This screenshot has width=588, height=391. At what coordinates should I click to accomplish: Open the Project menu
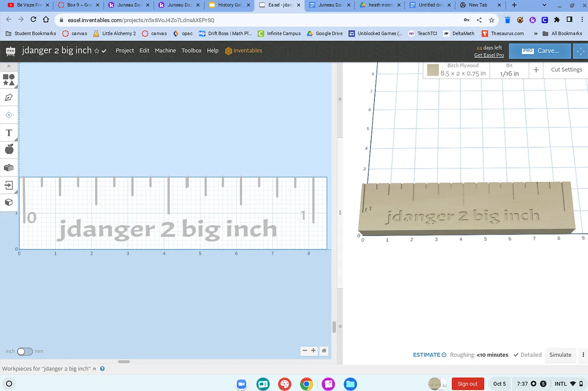124,51
